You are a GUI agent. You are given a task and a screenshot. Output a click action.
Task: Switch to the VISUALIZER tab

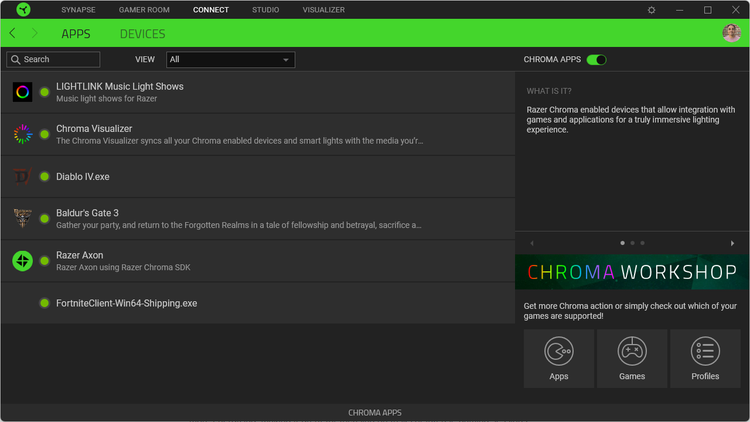coord(323,10)
